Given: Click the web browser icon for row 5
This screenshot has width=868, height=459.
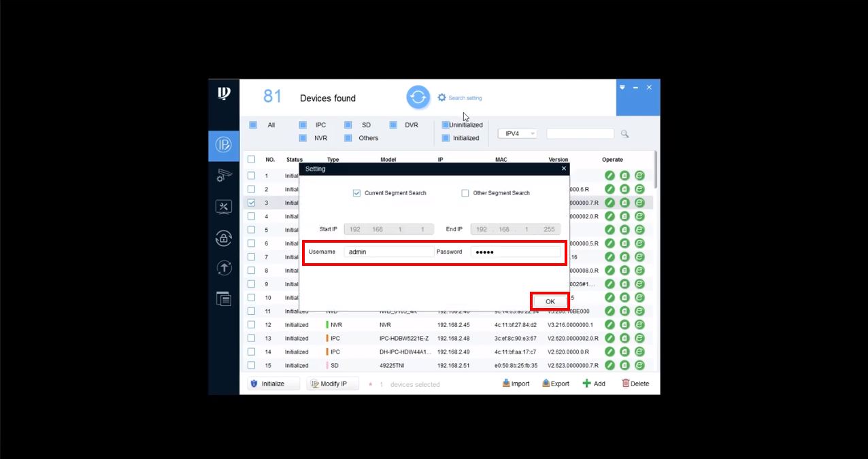Looking at the screenshot, I should (639, 230).
